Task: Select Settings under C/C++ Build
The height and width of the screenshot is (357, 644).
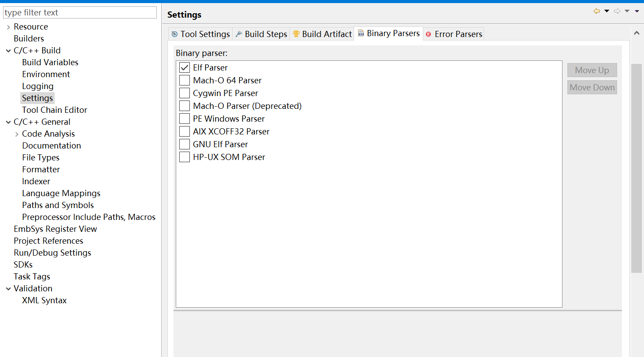Action: click(x=37, y=98)
